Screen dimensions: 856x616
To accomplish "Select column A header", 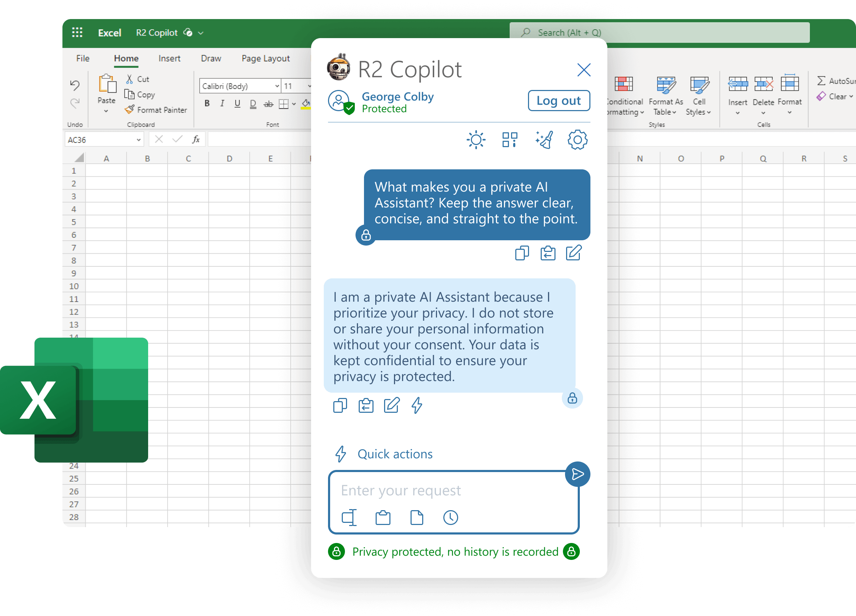I will (x=106, y=158).
